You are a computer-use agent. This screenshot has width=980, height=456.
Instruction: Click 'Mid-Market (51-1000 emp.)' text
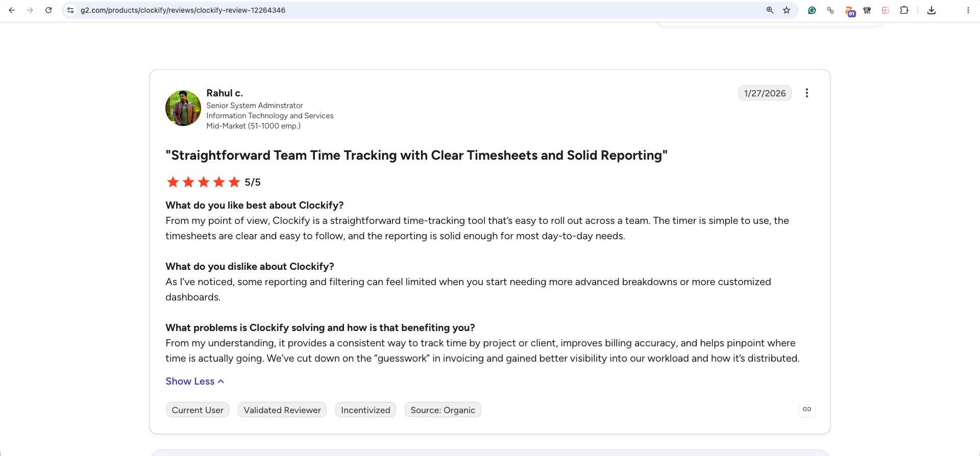coord(254,126)
